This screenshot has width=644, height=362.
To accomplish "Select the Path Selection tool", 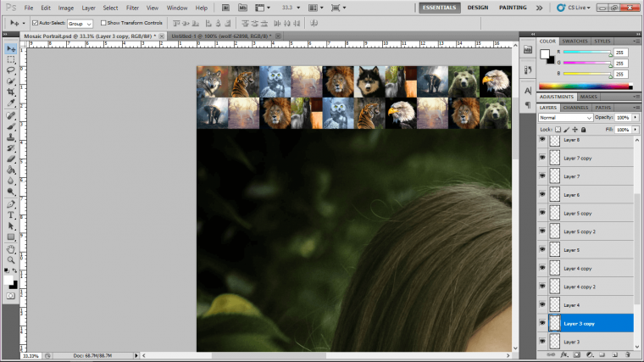I will click(11, 226).
